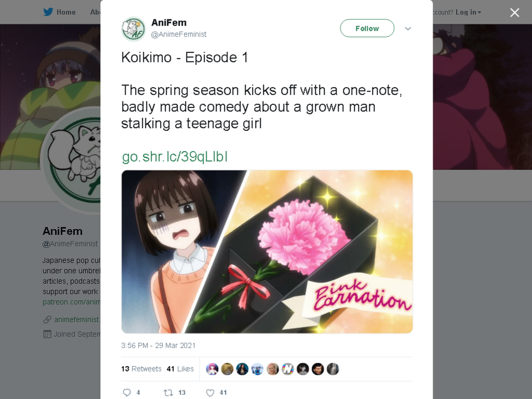532x399 pixels.
Task: Expand tweet options chevron beside Follow
Action: pyautogui.click(x=408, y=29)
